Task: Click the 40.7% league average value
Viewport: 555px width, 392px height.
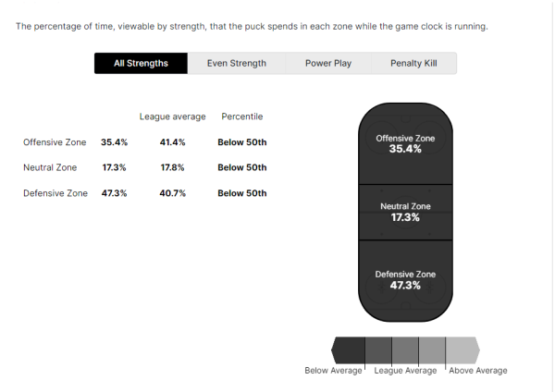Action: pos(171,193)
